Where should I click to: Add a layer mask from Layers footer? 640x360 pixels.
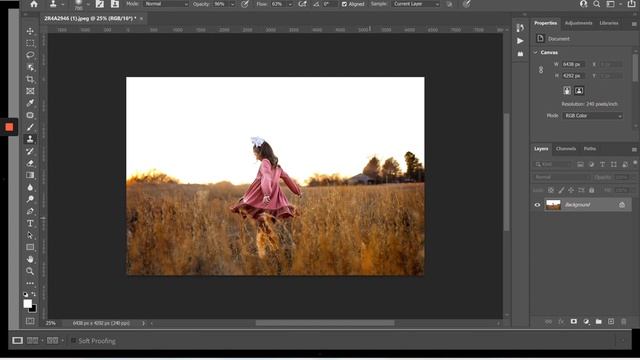click(573, 322)
